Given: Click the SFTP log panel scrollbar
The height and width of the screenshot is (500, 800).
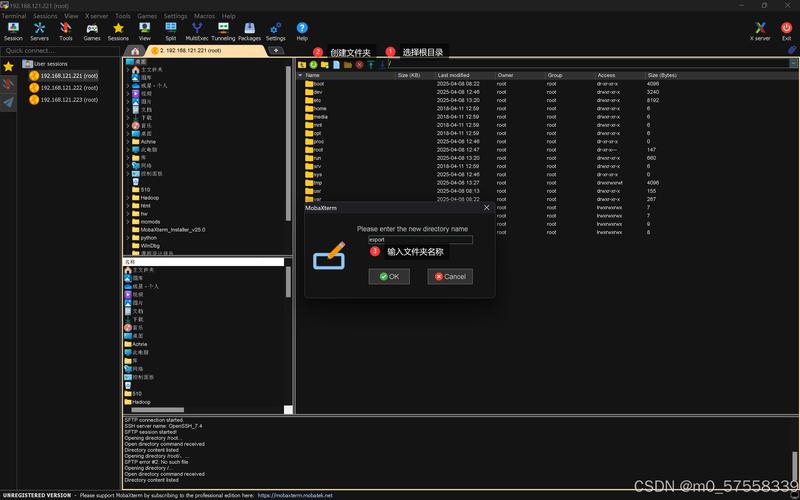Looking at the screenshot, I should (794, 466).
